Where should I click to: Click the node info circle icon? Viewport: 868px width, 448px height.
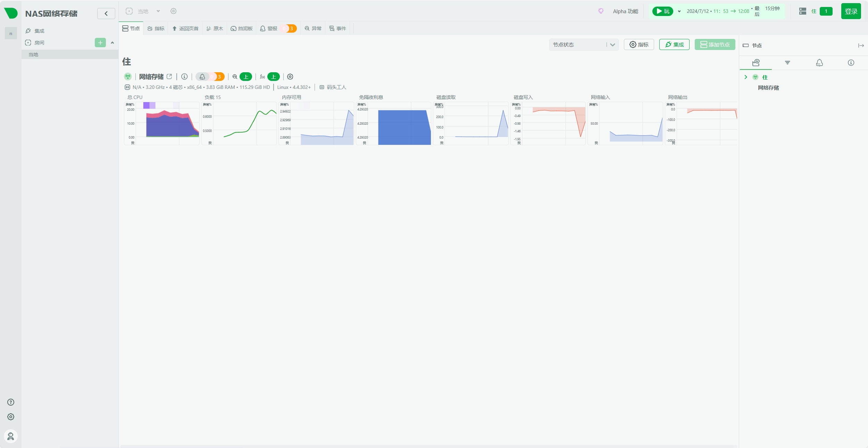coord(184,77)
